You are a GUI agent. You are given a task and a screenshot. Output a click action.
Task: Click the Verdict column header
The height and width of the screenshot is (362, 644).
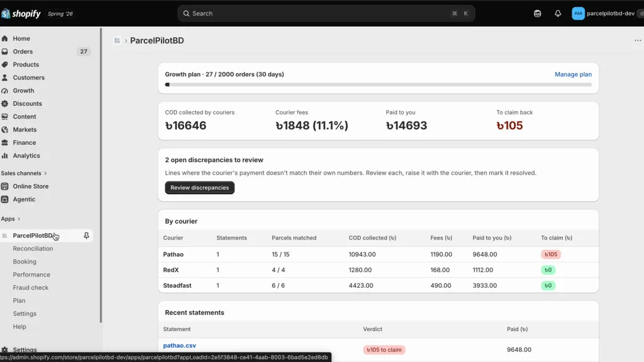point(373,329)
